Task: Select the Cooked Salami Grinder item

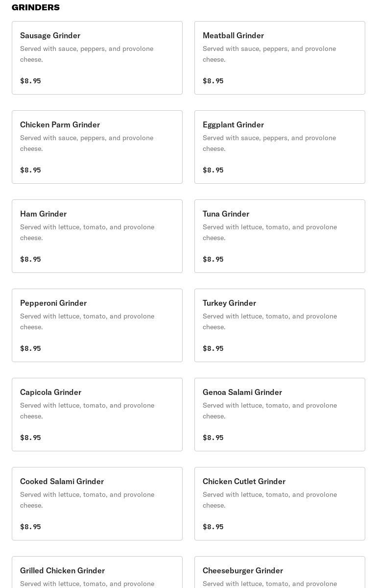Action: click(x=97, y=504)
